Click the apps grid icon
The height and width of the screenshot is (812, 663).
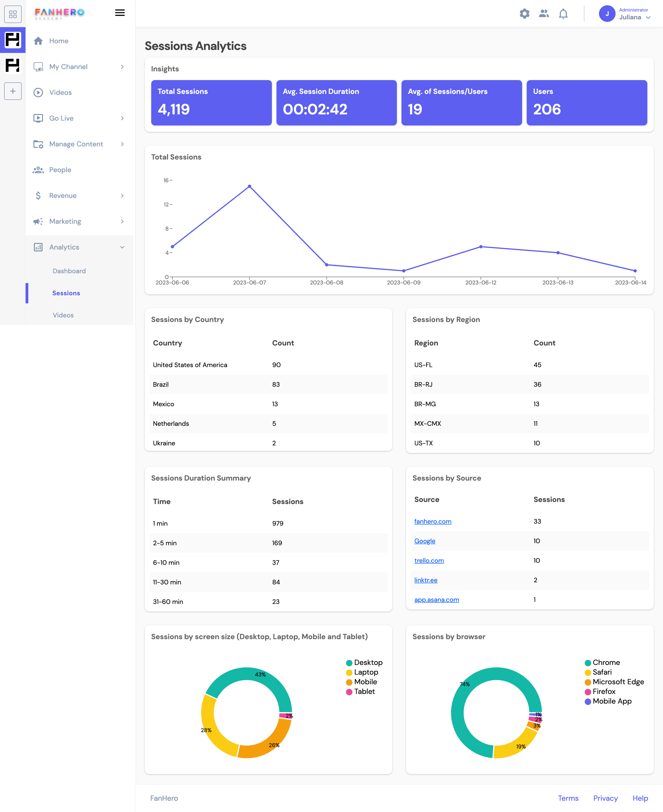tap(13, 14)
